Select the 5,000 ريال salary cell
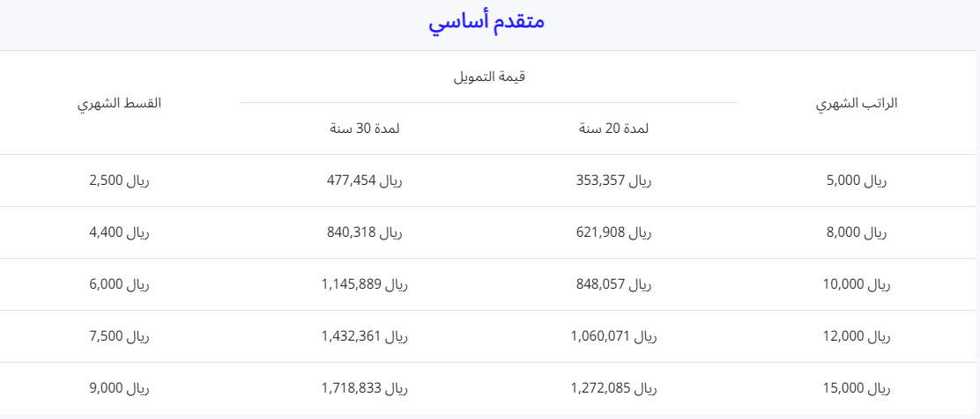Image resolution: width=980 pixels, height=419 pixels. [857, 181]
